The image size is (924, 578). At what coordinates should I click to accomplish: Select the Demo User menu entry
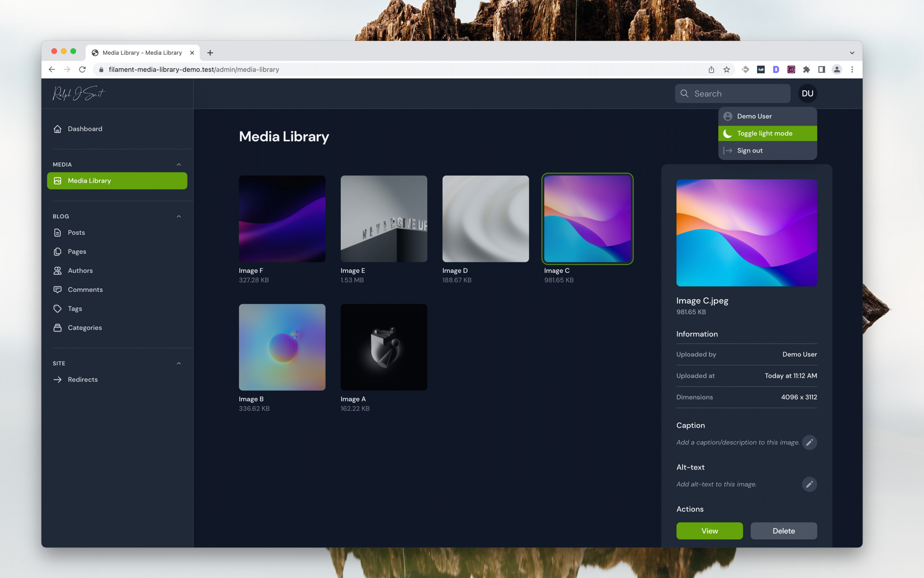[767, 116]
